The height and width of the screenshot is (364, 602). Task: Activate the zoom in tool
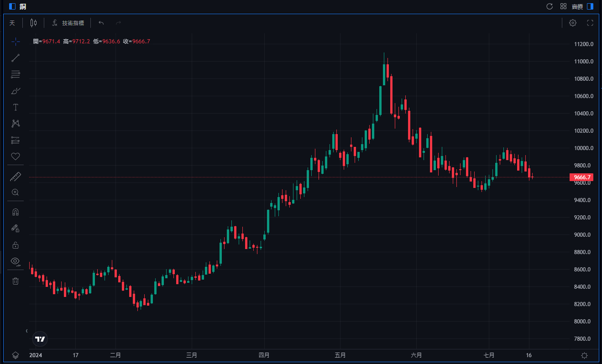pos(16,192)
